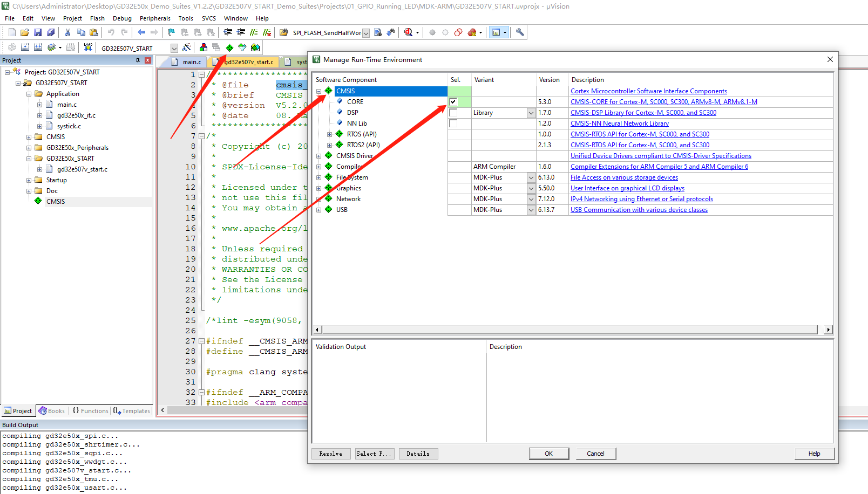Screen dimensions: 868x494
Task: Click the Manage Run-Time Environment green diamond icon
Action: pyautogui.click(x=229, y=47)
